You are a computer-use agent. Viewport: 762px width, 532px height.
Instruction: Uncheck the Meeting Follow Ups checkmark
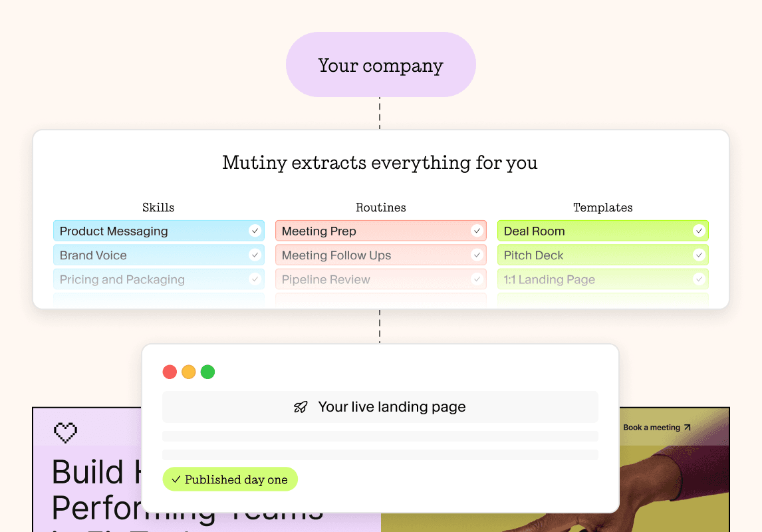click(477, 255)
